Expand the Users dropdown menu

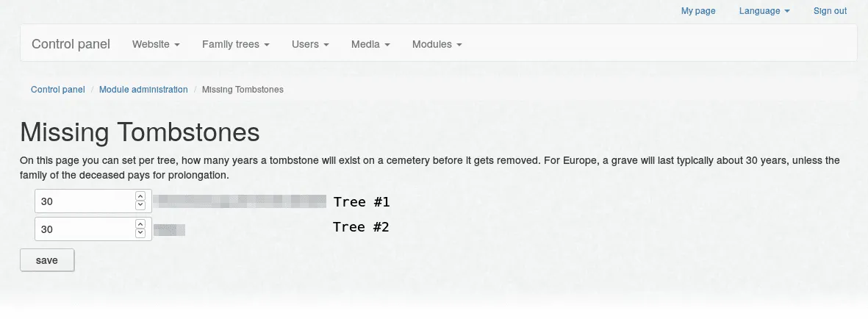click(309, 44)
